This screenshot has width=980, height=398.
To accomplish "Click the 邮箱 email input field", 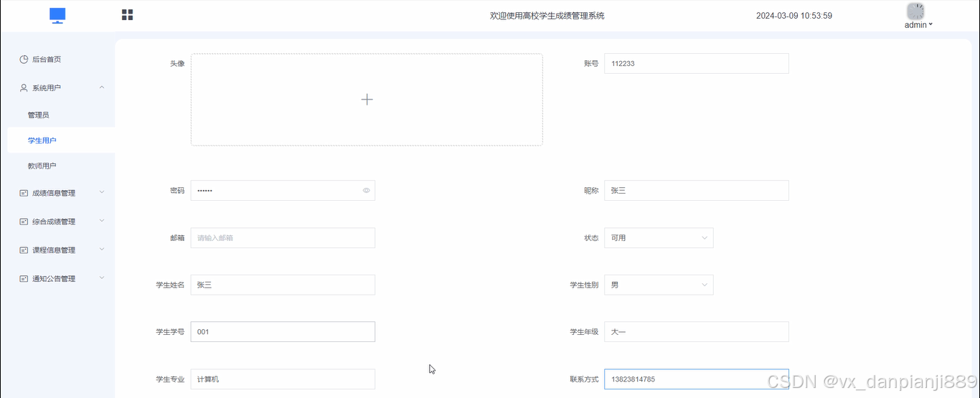I will click(283, 238).
